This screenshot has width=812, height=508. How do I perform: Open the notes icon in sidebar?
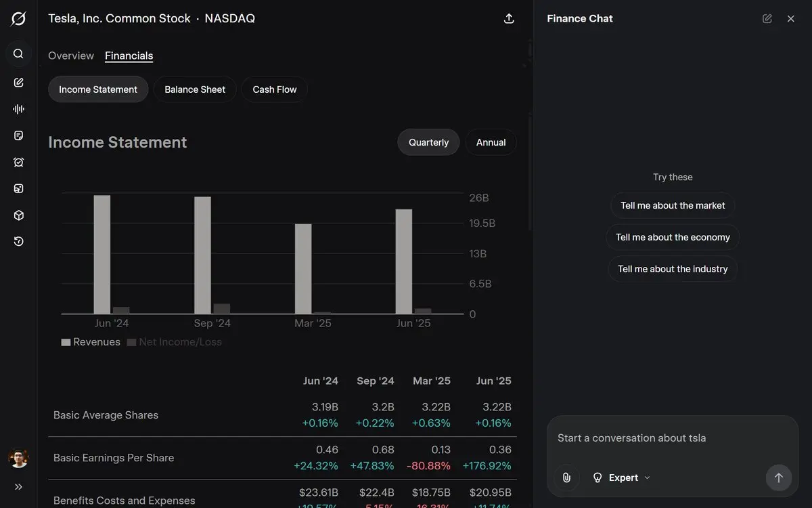pos(18,135)
